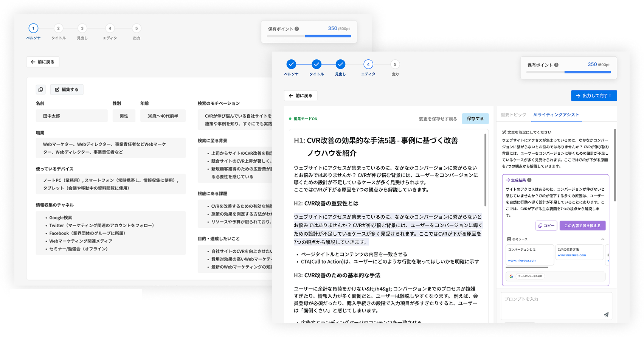Click the completed ペルソナ step checkmark

pyautogui.click(x=291, y=64)
